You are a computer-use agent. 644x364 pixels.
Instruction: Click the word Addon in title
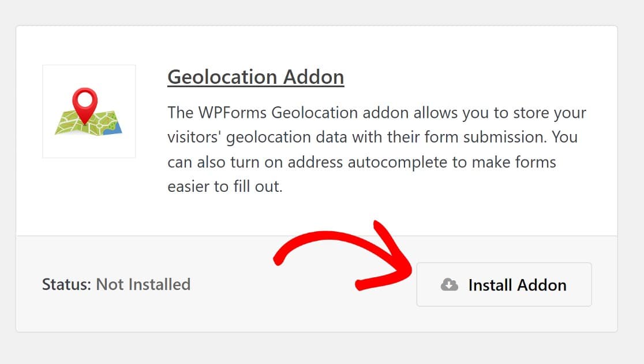[x=314, y=77]
